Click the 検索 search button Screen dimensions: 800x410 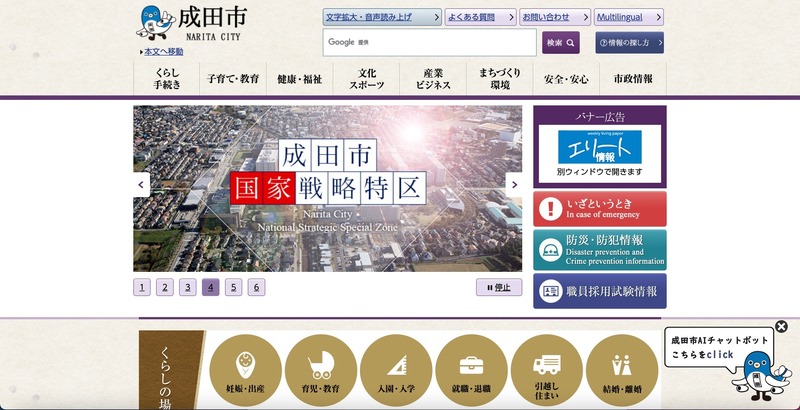pos(560,43)
